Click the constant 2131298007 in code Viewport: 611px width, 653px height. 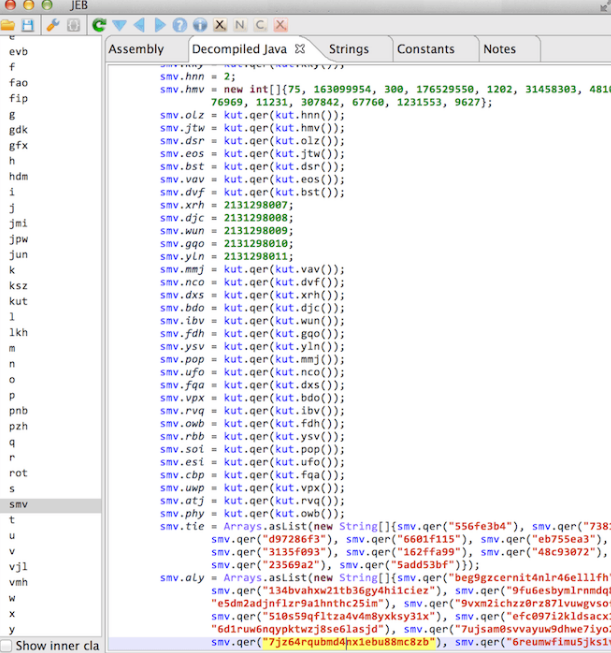tap(256, 205)
